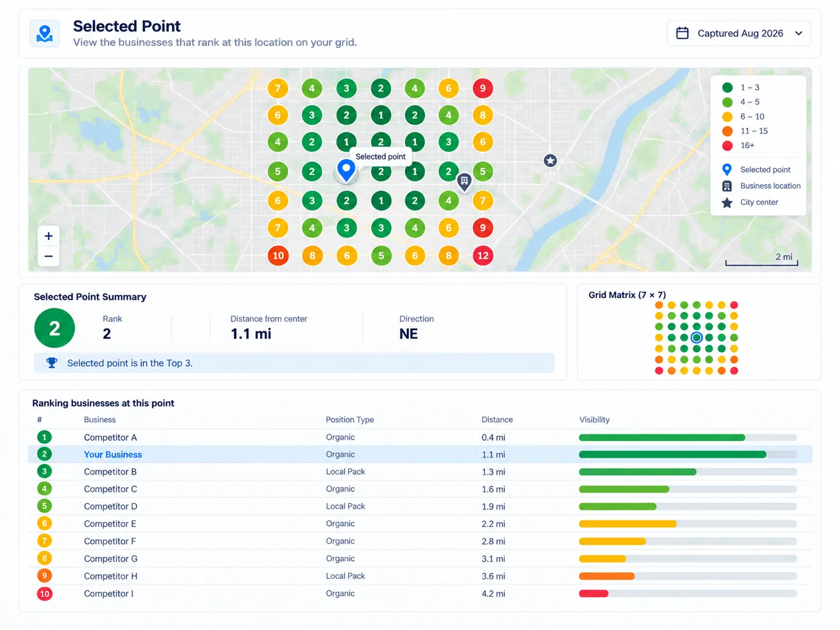
Task: Click the Business column header
Action: tap(100, 419)
